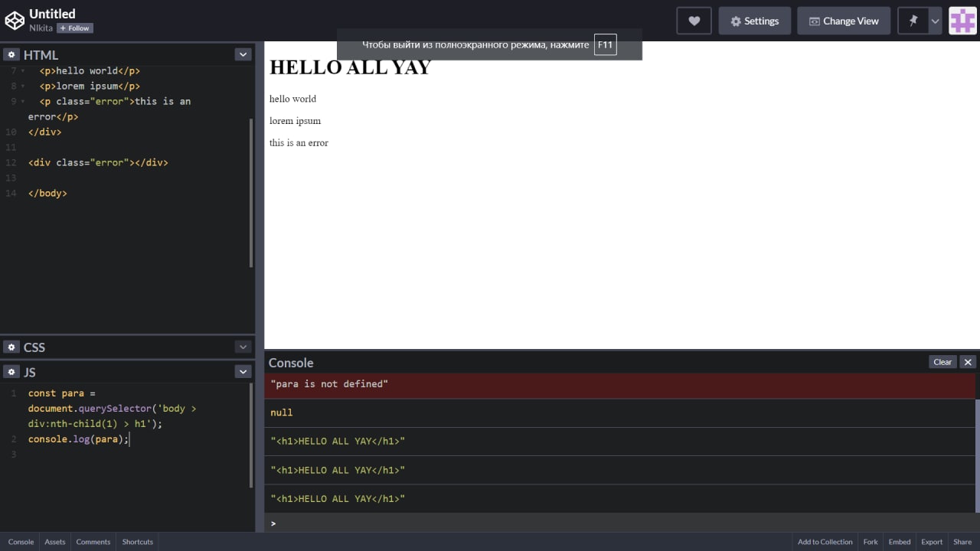The image size is (980, 551).
Task: Click the CodePen logo icon
Action: 14,21
